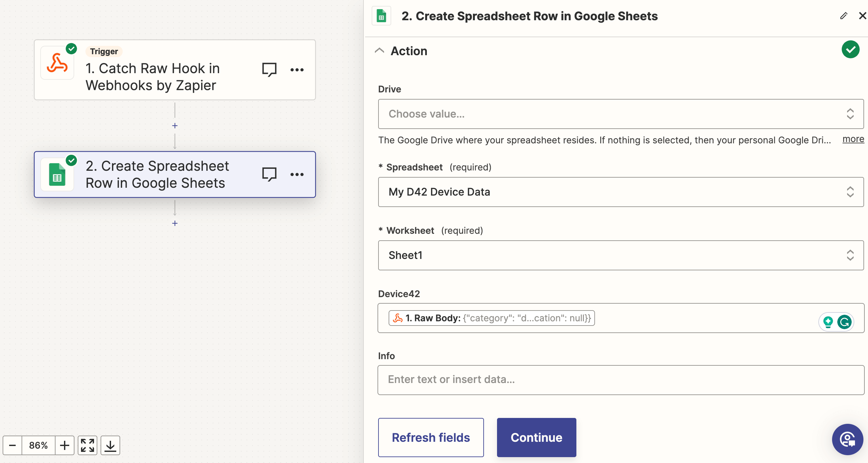This screenshot has height=463, width=868.
Task: Collapse the Action section
Action: click(380, 51)
